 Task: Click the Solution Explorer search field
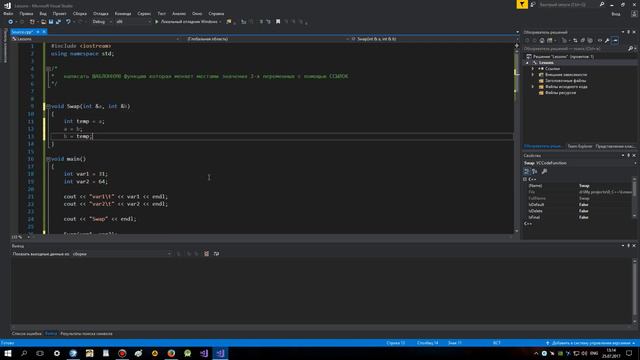[576, 49]
